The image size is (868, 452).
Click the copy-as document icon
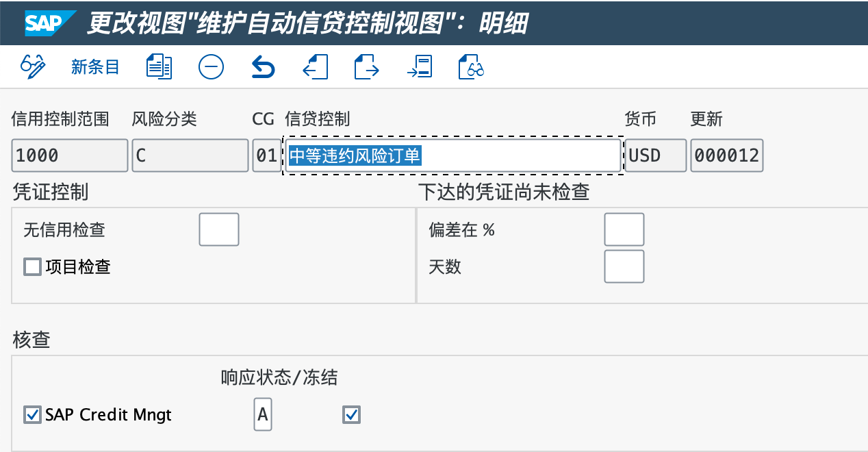click(x=159, y=66)
